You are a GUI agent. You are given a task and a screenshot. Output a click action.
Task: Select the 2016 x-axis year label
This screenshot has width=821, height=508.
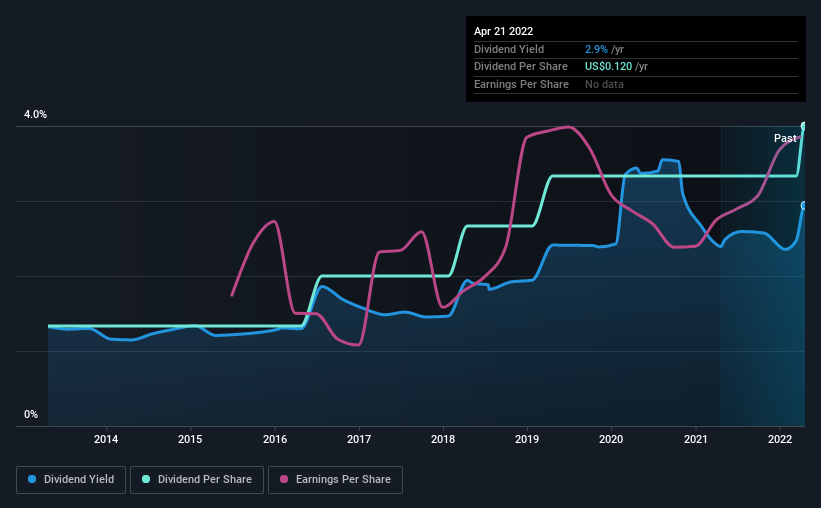click(x=275, y=439)
